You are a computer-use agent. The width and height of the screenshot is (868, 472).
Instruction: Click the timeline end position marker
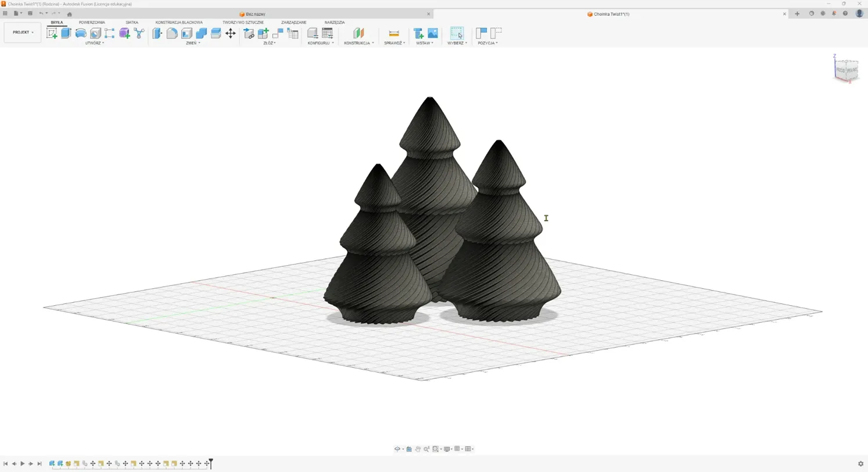pyautogui.click(x=211, y=463)
